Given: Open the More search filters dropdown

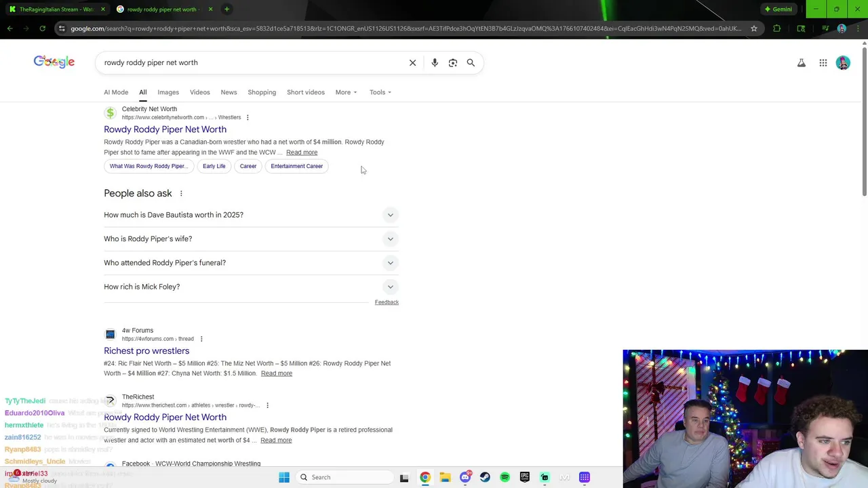Looking at the screenshot, I should point(346,92).
